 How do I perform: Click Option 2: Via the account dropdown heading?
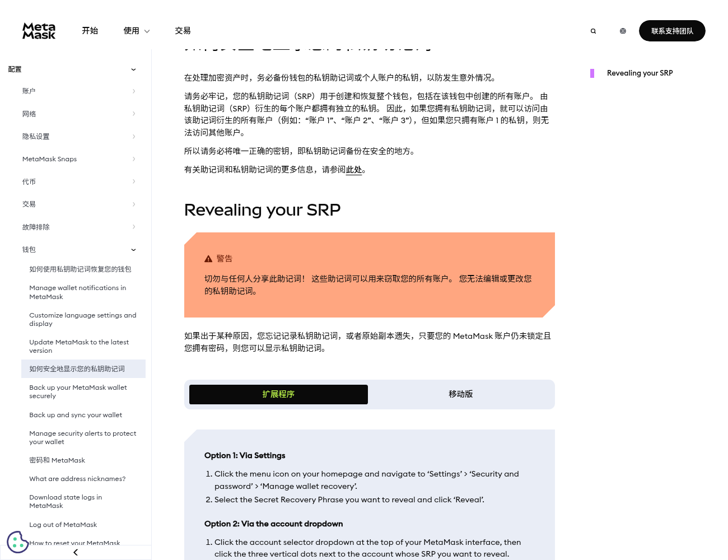pyautogui.click(x=273, y=524)
